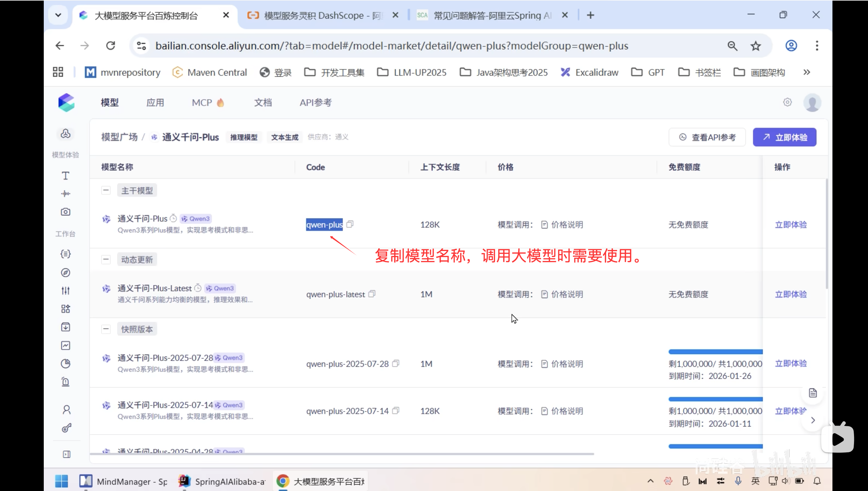Select the text model experience tool
The width and height of the screenshot is (868, 491).
65,175
